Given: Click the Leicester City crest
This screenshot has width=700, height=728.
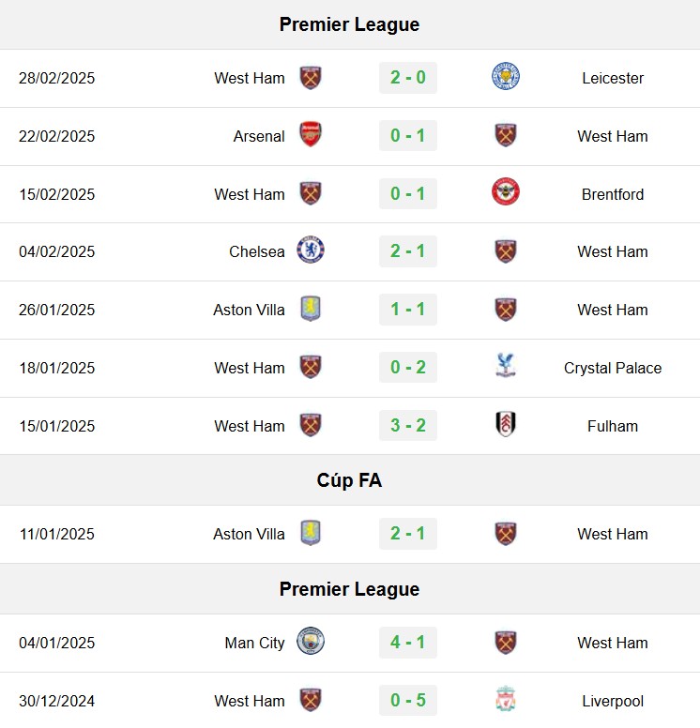Looking at the screenshot, I should [506, 77].
